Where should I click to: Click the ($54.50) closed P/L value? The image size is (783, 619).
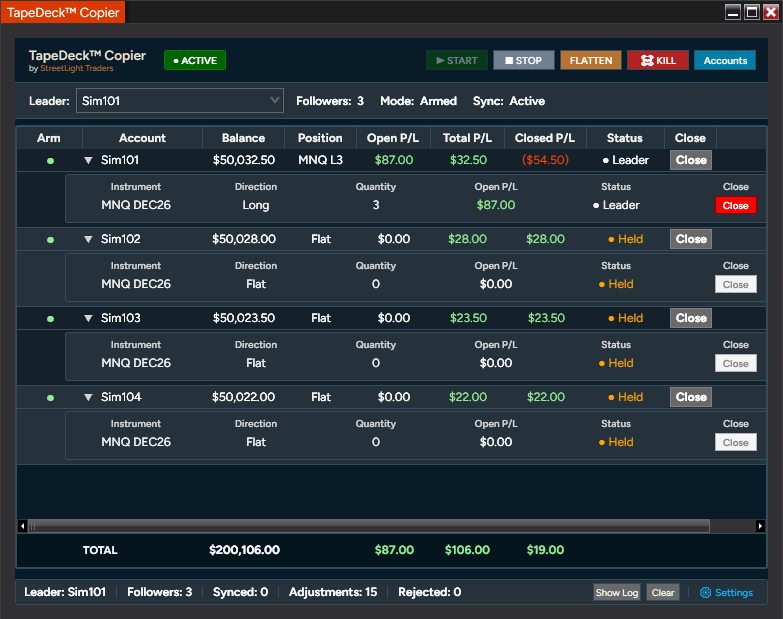[545, 160]
